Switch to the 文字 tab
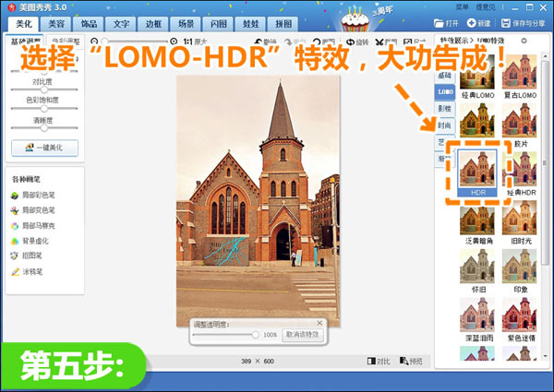554x392 pixels. point(121,24)
